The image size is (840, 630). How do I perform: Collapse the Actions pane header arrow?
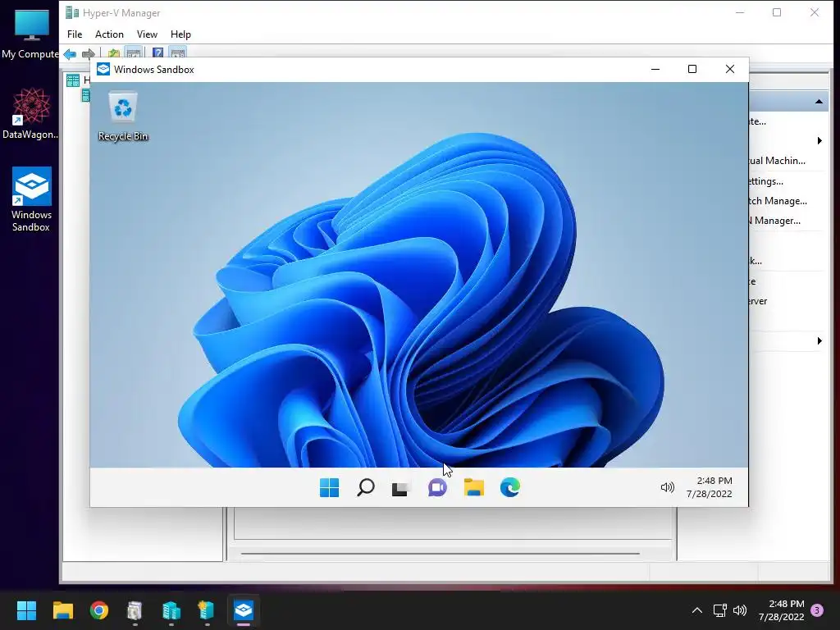[x=819, y=101]
